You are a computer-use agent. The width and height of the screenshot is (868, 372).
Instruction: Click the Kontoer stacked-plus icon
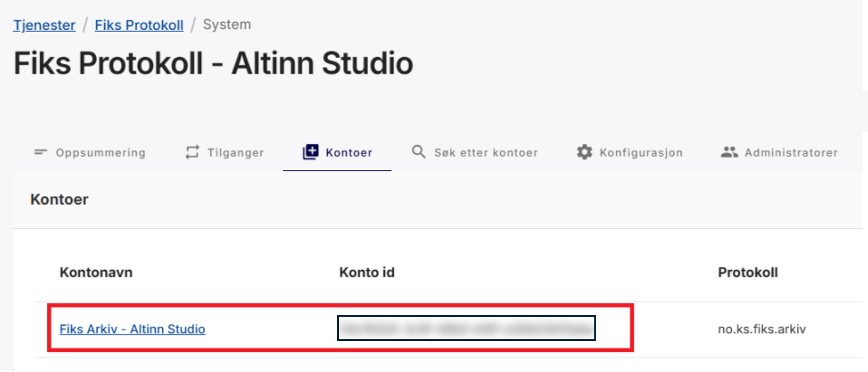tap(310, 152)
